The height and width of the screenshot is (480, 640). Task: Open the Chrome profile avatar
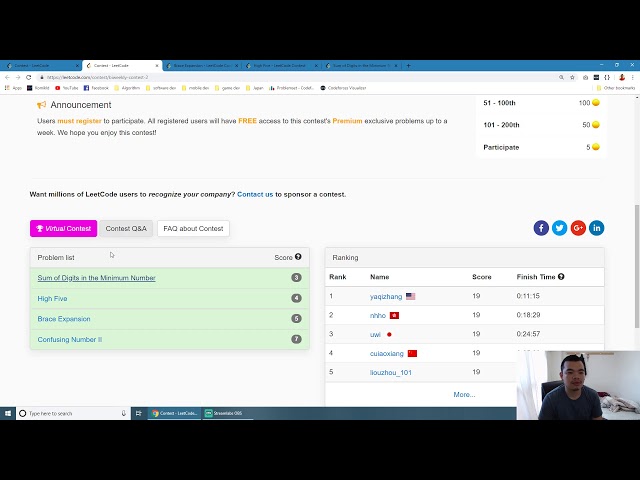coord(622,77)
